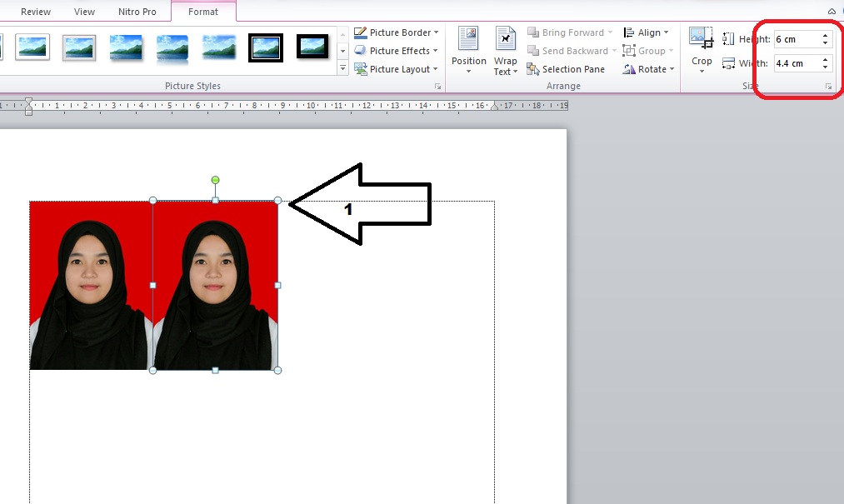Apply the soft edge rectangle style
844x504 pixels.
[x=219, y=47]
